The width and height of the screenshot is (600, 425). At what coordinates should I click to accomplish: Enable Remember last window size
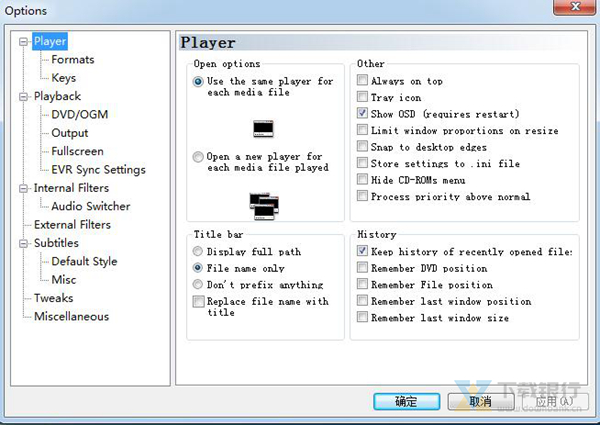coord(362,317)
